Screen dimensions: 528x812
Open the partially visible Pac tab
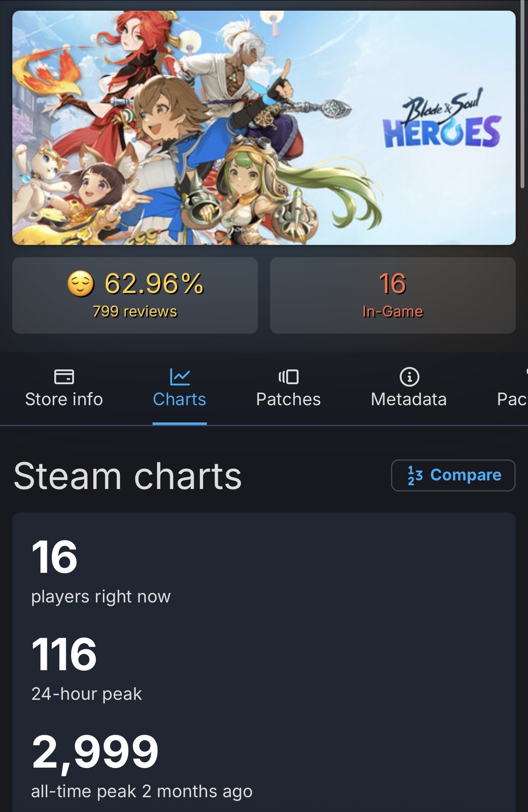coord(512,399)
